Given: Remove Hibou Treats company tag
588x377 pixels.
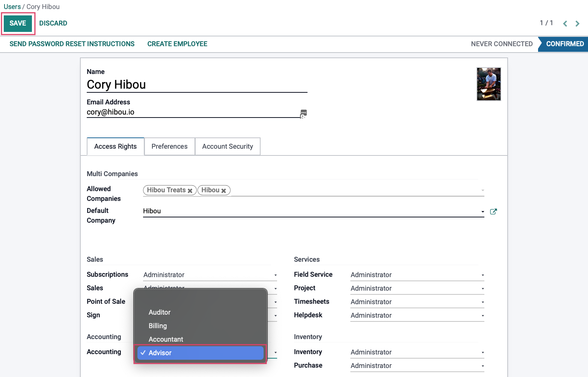Looking at the screenshot, I should pos(190,191).
